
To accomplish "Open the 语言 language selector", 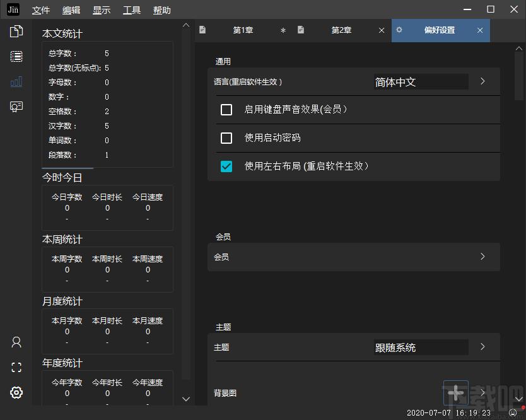I will 481,81.
